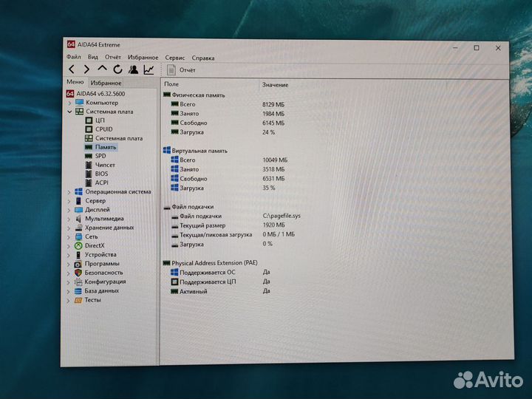532x399 pixels.
Task: Click the Значение column header
Action: tap(275, 85)
